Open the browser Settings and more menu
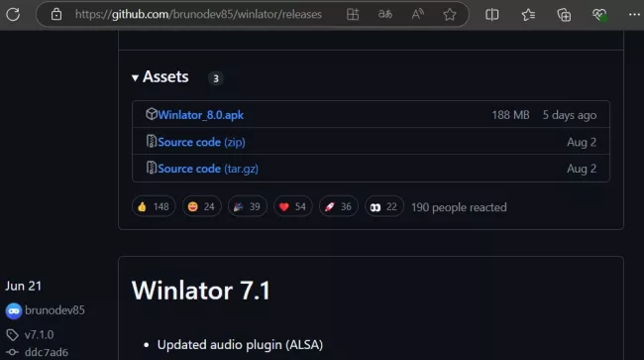Screen dimensions: 644x360 click(634, 15)
